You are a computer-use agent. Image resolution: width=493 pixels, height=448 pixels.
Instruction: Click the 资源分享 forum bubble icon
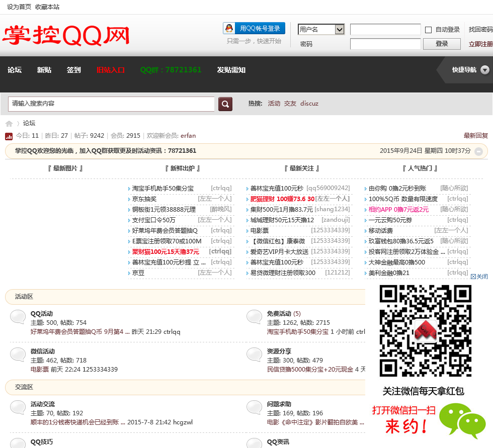(x=255, y=354)
